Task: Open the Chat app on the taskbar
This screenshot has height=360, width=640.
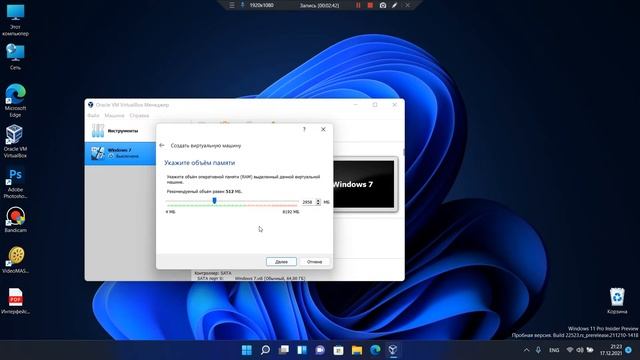Action: point(320,350)
